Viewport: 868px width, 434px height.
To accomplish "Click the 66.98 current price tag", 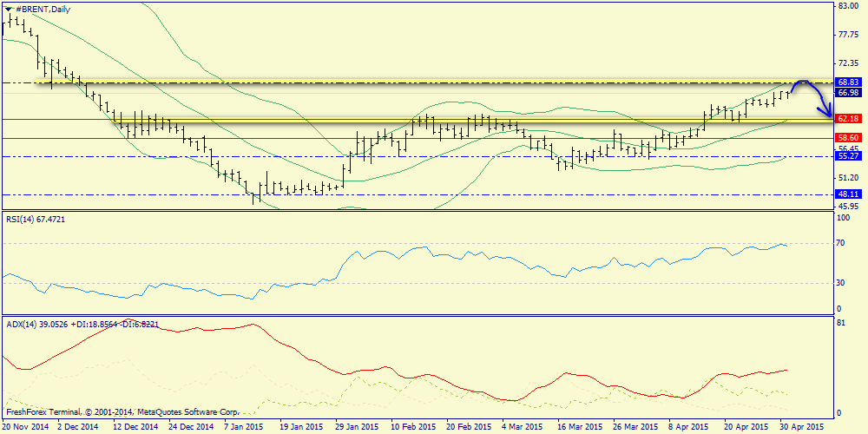I will click(847, 92).
